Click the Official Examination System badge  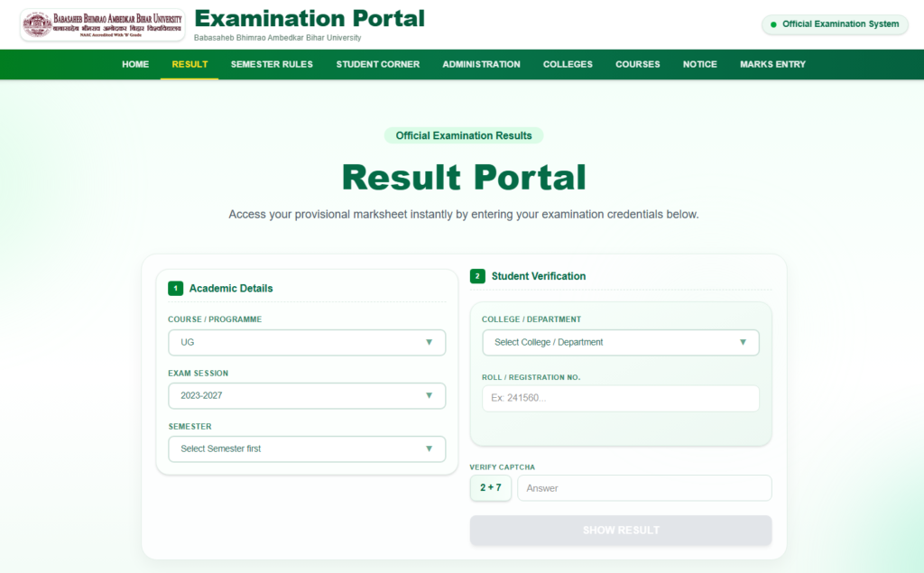(x=835, y=24)
